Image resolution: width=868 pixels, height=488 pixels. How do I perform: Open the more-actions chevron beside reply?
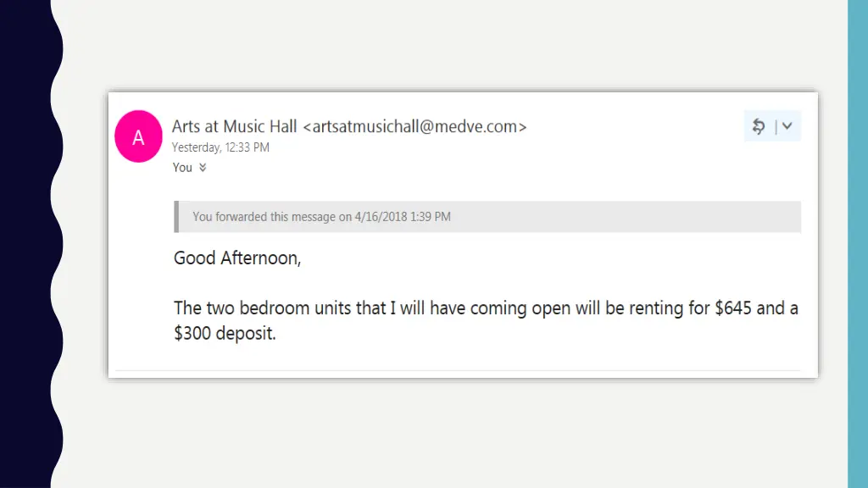point(787,126)
